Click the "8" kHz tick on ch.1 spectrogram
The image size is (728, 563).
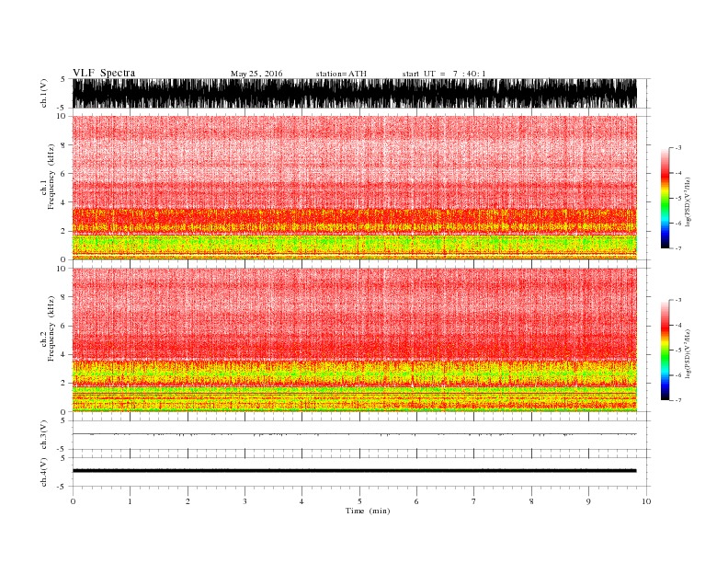[x=63, y=145]
